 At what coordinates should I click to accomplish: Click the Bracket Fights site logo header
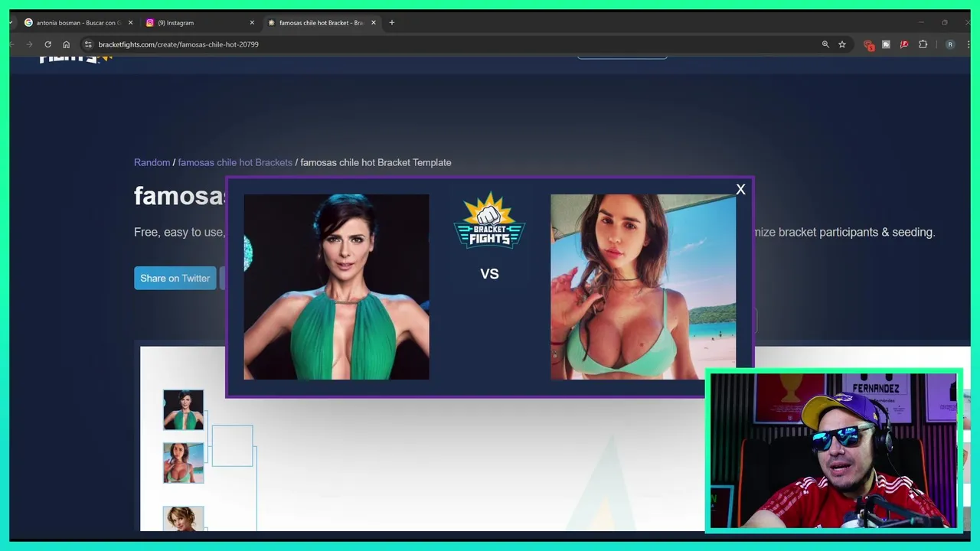[x=76, y=58]
